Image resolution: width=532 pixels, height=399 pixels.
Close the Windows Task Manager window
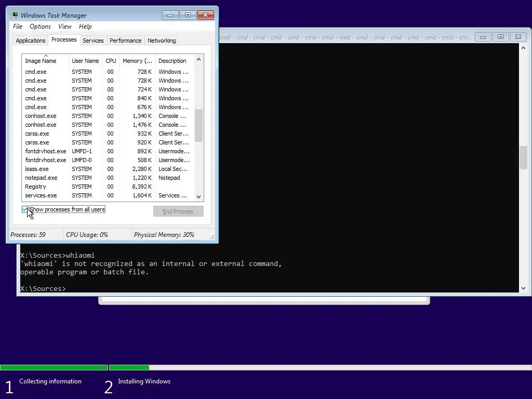pyautogui.click(x=206, y=15)
